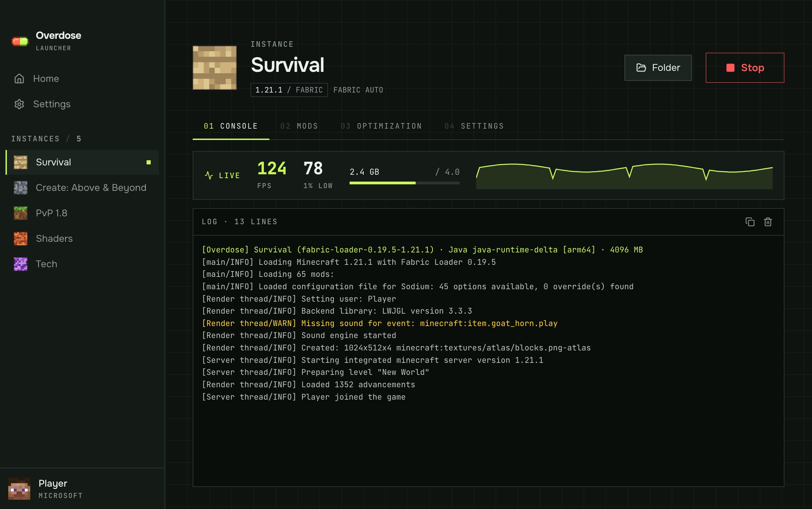The width and height of the screenshot is (812, 509).
Task: Stop the running Survival instance
Action: coord(745,68)
